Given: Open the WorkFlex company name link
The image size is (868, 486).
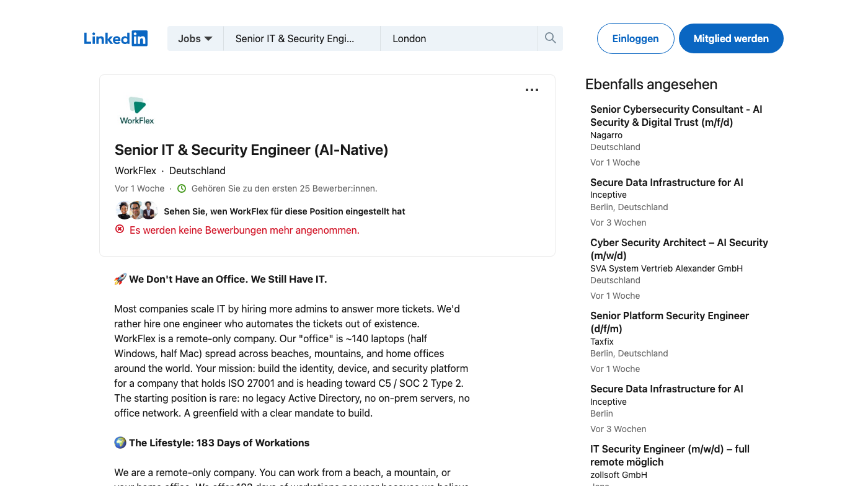Looking at the screenshot, I should [x=136, y=170].
